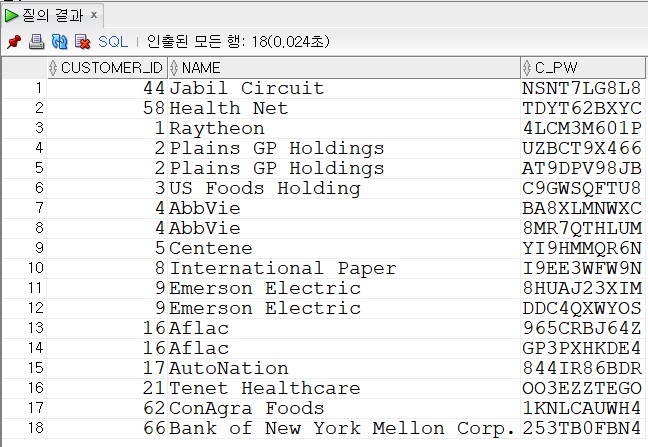Sort by CUSTOMER_ID column header
The height and width of the screenshot is (447, 648).
click(x=107, y=68)
